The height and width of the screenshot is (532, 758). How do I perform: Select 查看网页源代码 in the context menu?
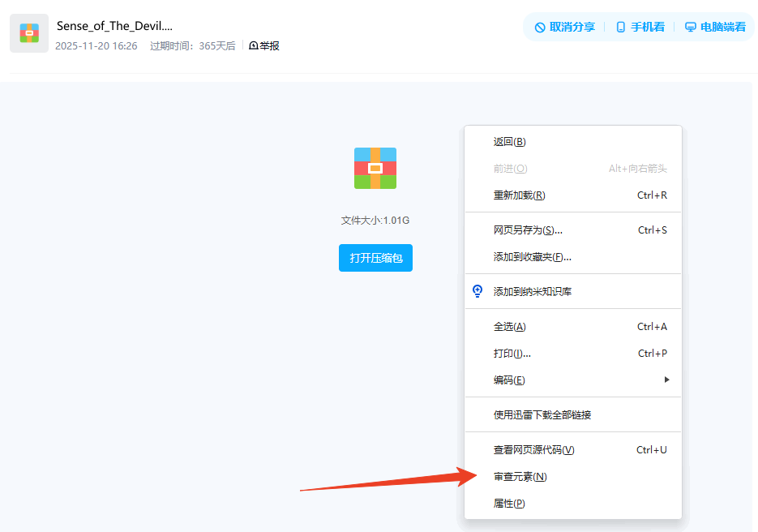point(534,449)
